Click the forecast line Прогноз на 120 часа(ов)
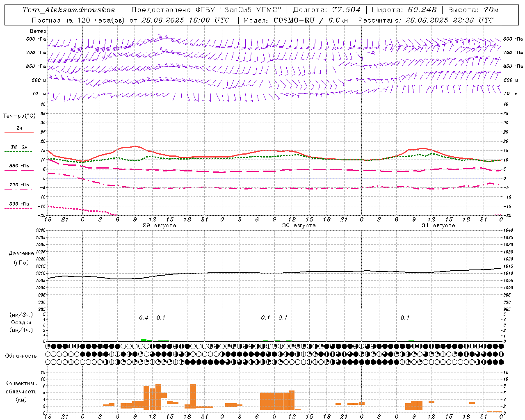The width and height of the screenshot is (525, 420). 78,20
